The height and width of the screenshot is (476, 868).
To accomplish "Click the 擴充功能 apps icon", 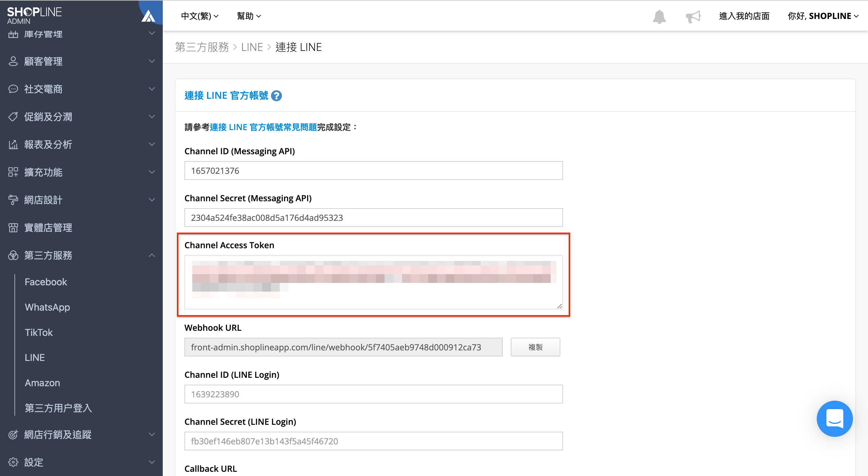I will pos(13,172).
